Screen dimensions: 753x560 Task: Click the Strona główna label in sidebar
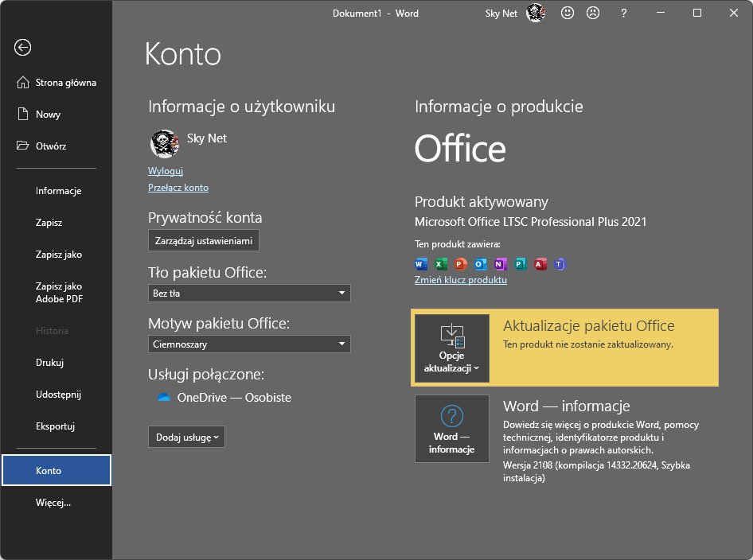click(66, 83)
